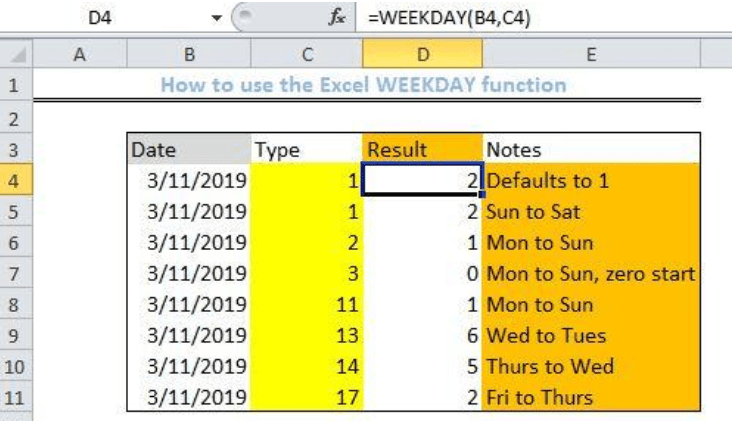Select row 1 header
The image size is (732, 421).
[16, 85]
